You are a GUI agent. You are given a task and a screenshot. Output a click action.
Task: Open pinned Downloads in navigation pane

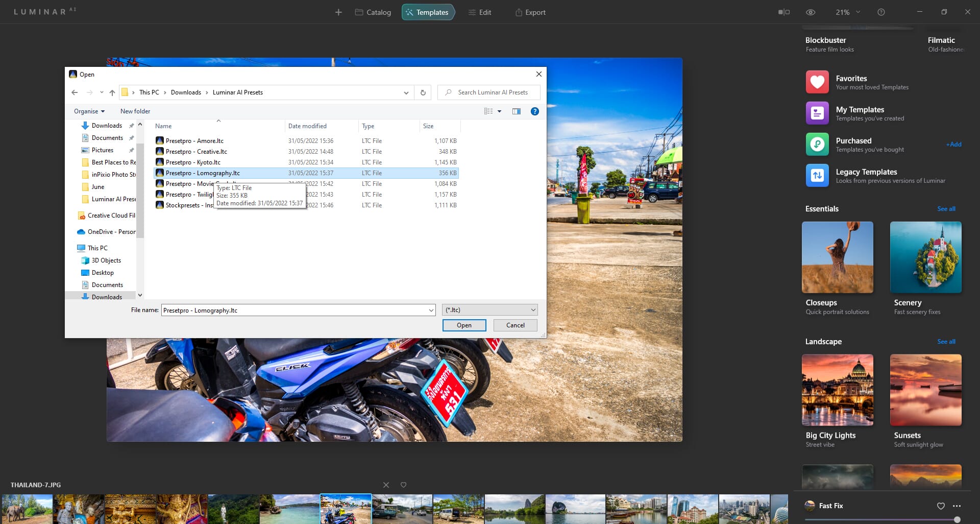click(x=107, y=126)
